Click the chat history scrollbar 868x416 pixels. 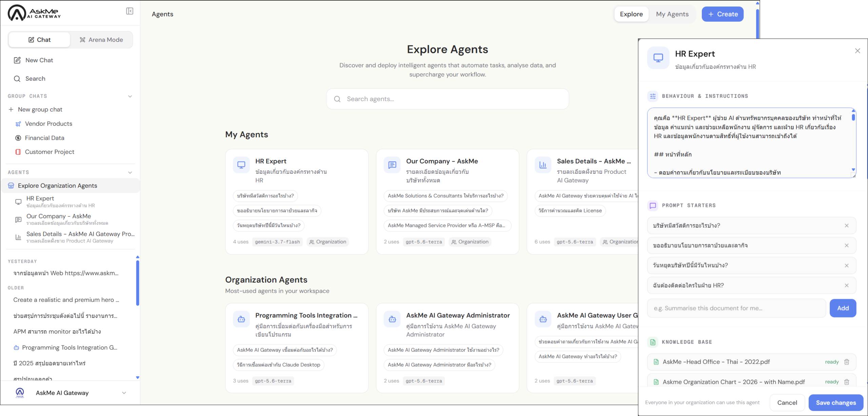(137, 282)
